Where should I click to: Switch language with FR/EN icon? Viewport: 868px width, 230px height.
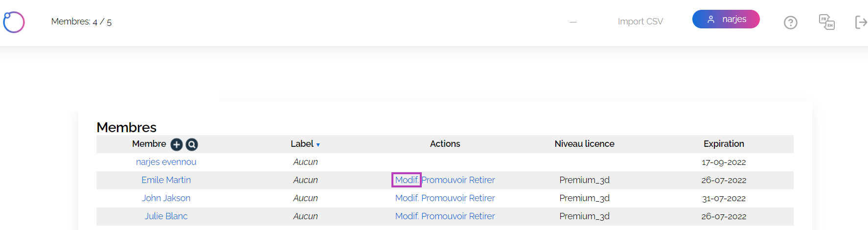click(827, 22)
